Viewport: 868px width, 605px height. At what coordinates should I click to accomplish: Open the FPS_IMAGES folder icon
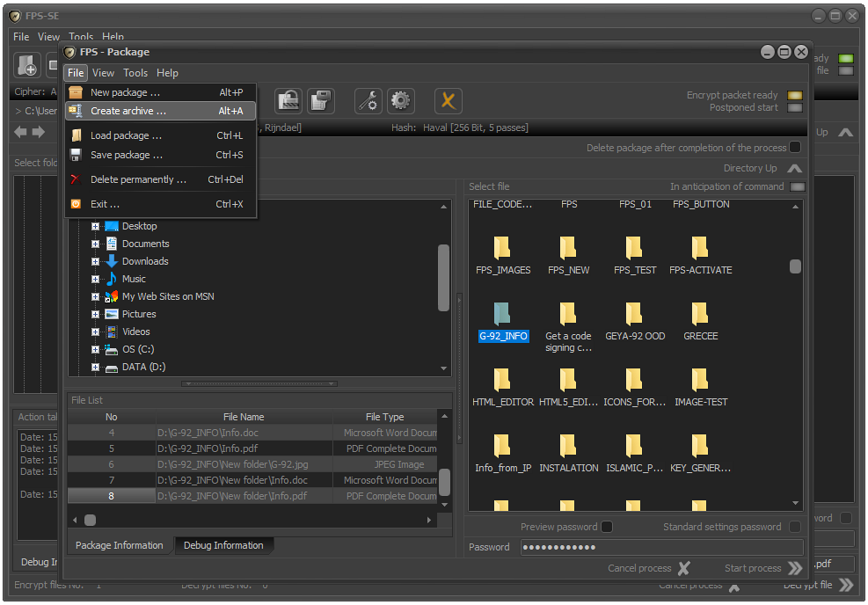coord(503,249)
